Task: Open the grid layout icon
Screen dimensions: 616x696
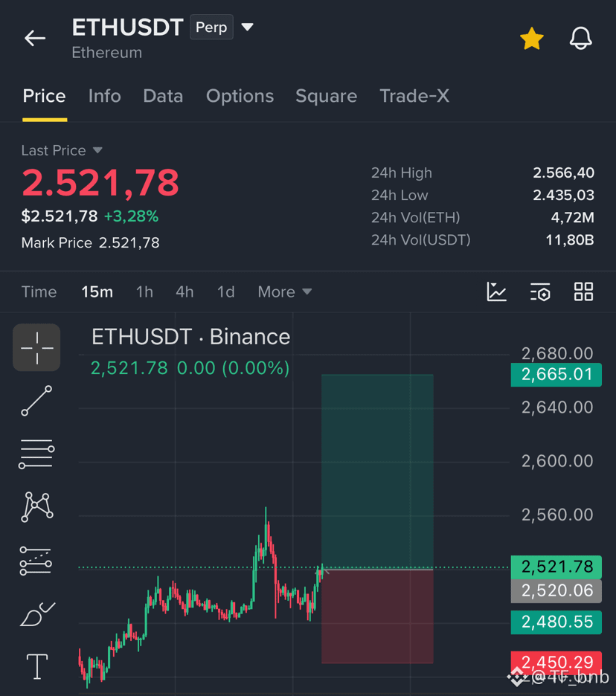Action: (x=583, y=291)
